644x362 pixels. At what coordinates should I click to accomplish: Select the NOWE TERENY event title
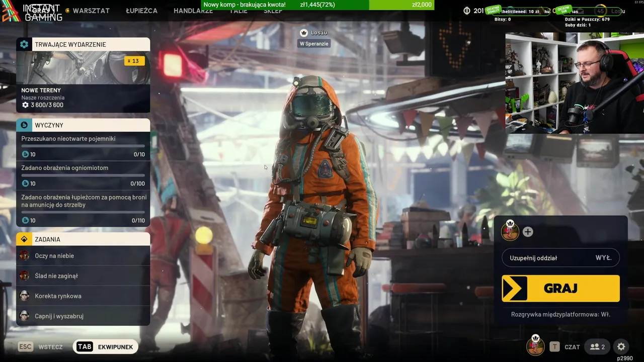point(41,90)
